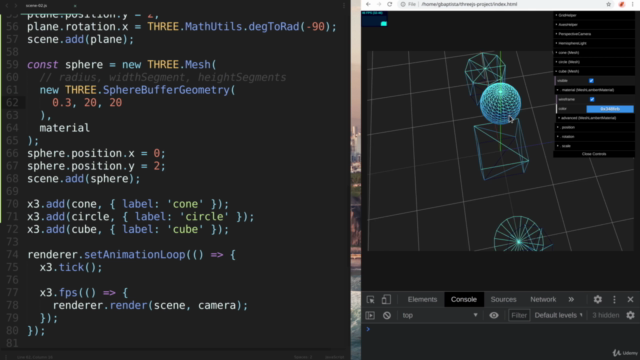Expand the rotation folder
The height and width of the screenshot is (360, 640).
tap(595, 137)
